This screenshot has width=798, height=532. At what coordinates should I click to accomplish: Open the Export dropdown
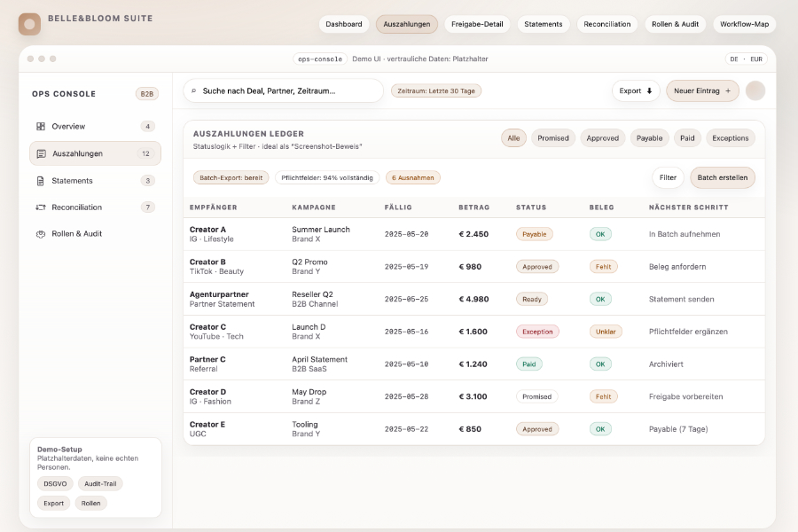(636, 90)
